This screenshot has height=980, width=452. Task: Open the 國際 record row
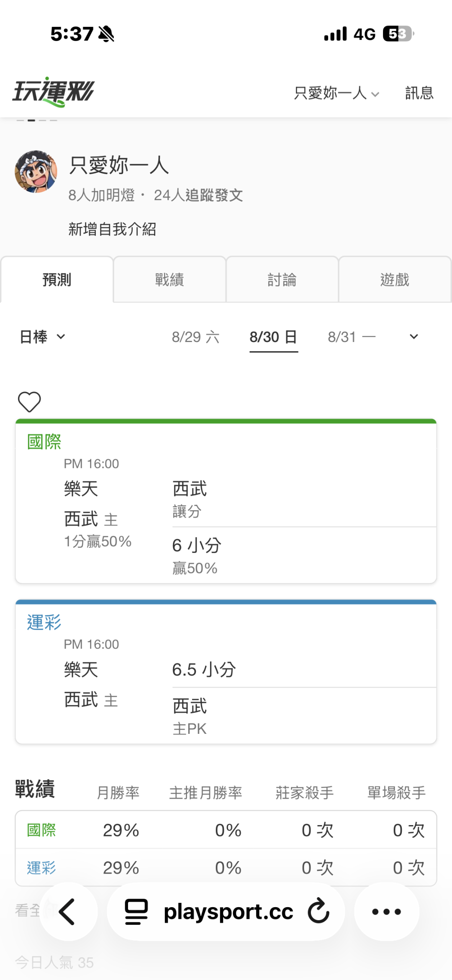(x=226, y=830)
